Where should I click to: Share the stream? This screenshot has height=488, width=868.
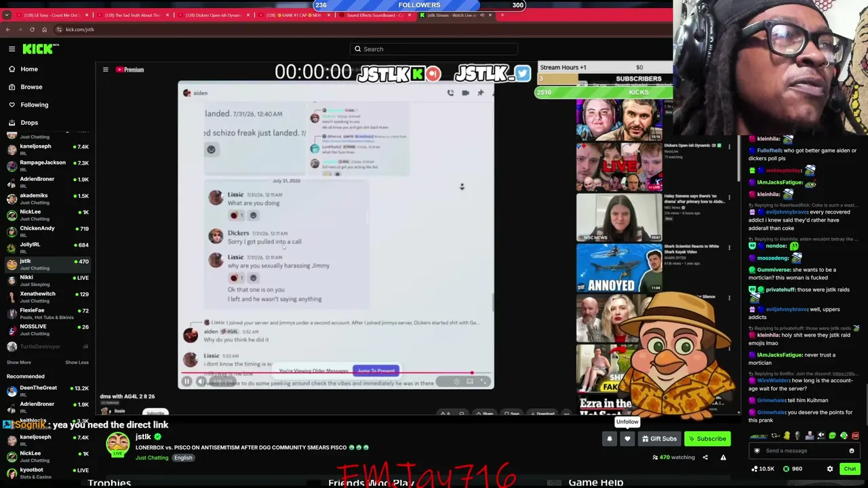705,457
